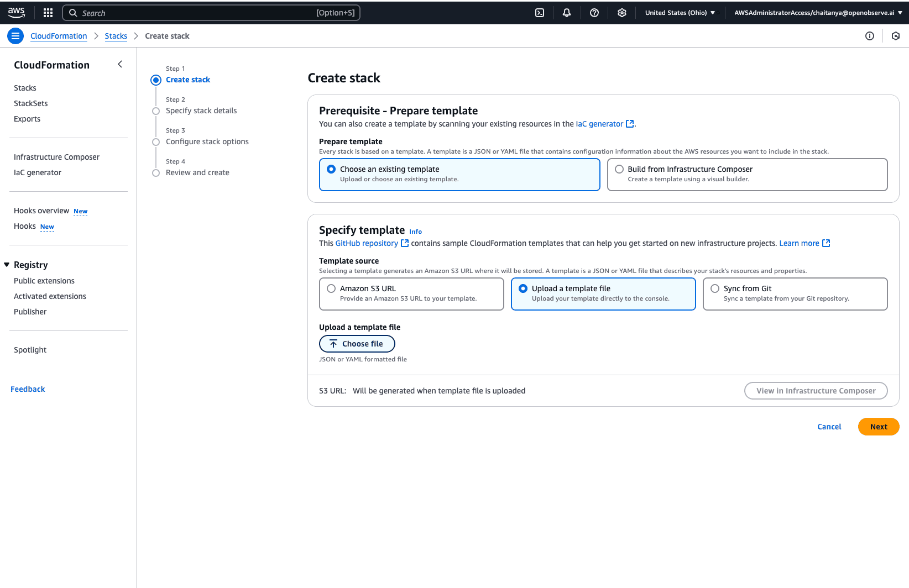Screen dimensions: 909x588
Task: Open the info panel icon
Action: tap(870, 36)
